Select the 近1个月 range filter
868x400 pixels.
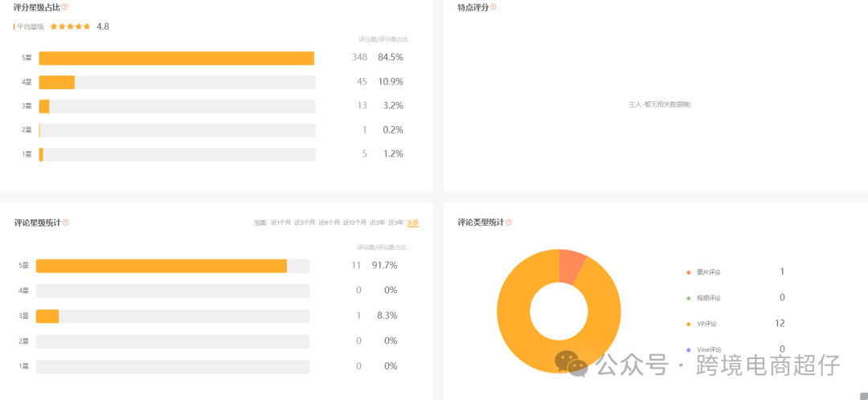click(x=280, y=223)
